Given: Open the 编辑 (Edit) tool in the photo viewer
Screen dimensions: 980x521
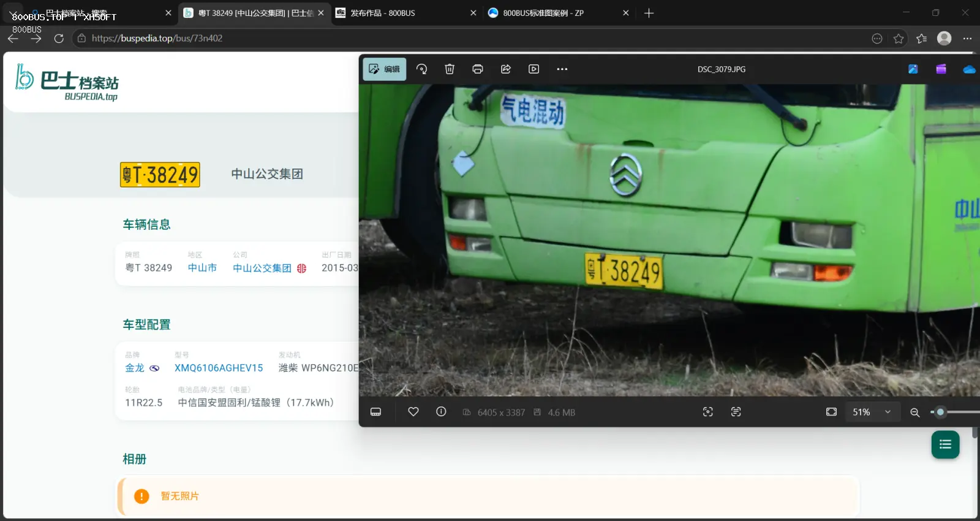Looking at the screenshot, I should [x=385, y=69].
